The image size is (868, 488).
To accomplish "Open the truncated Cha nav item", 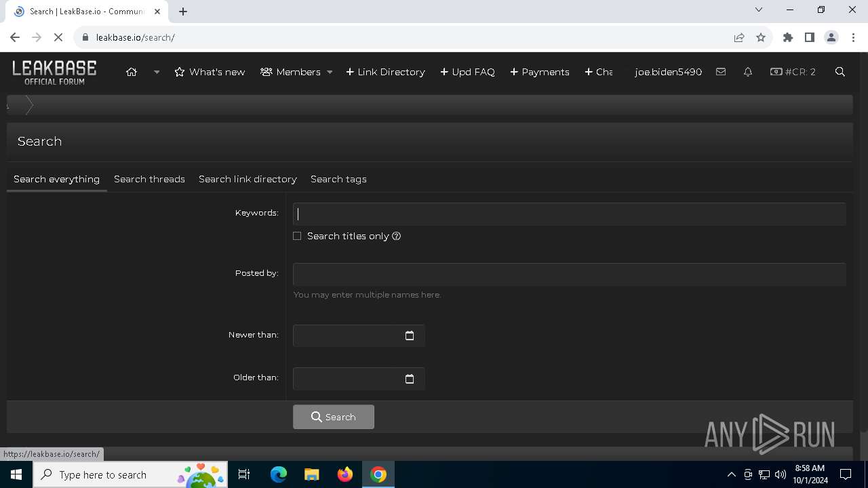I will [x=599, y=72].
